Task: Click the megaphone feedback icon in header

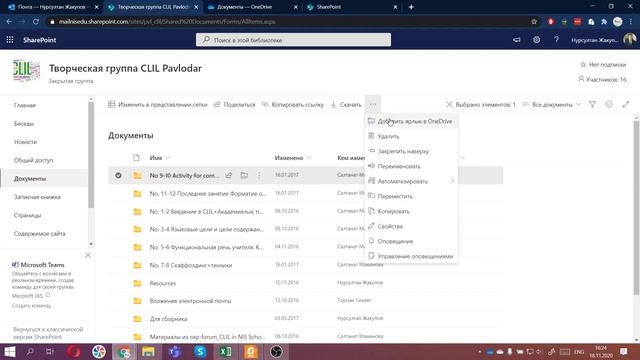Action: pos(517,40)
